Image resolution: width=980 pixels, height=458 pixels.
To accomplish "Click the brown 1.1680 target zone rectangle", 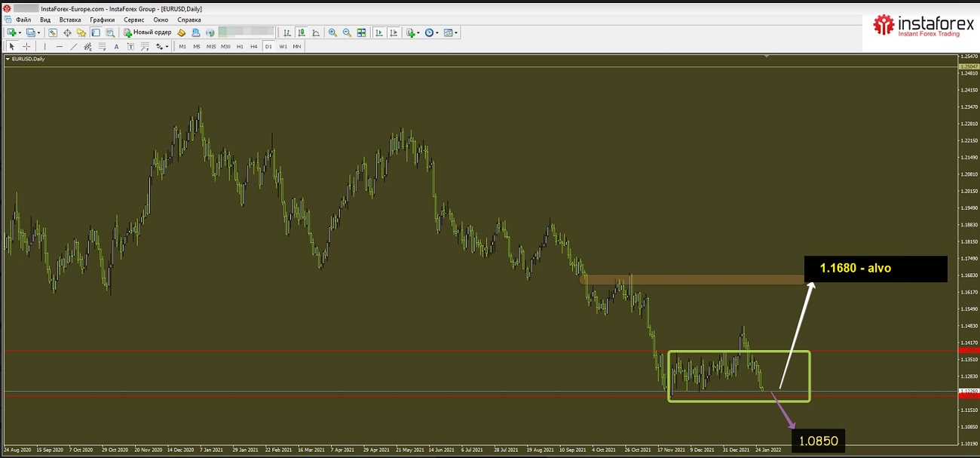I will [x=694, y=279].
